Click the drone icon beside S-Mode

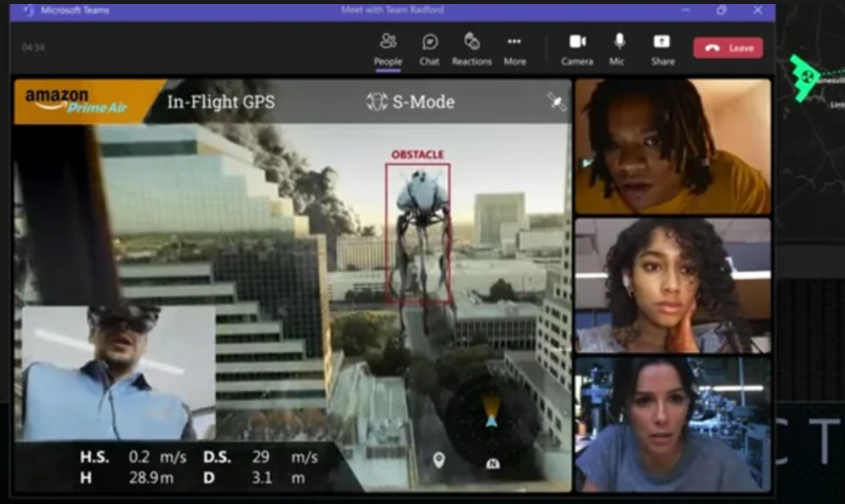pos(376,102)
